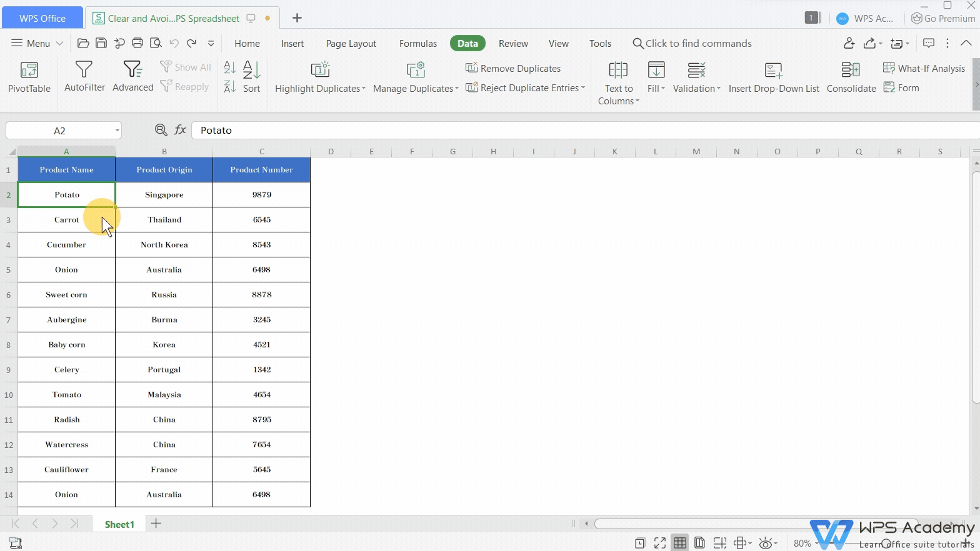Open the Consolidate tool

point(851,70)
